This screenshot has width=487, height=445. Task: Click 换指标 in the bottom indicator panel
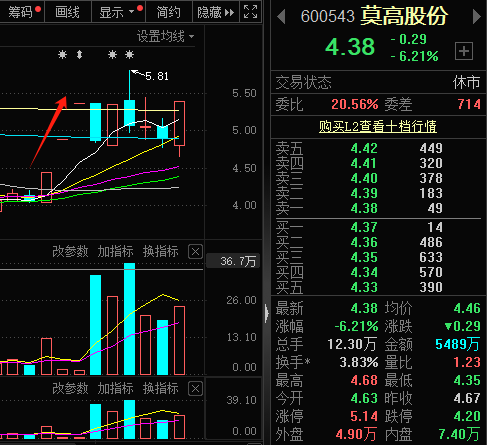click(x=161, y=389)
